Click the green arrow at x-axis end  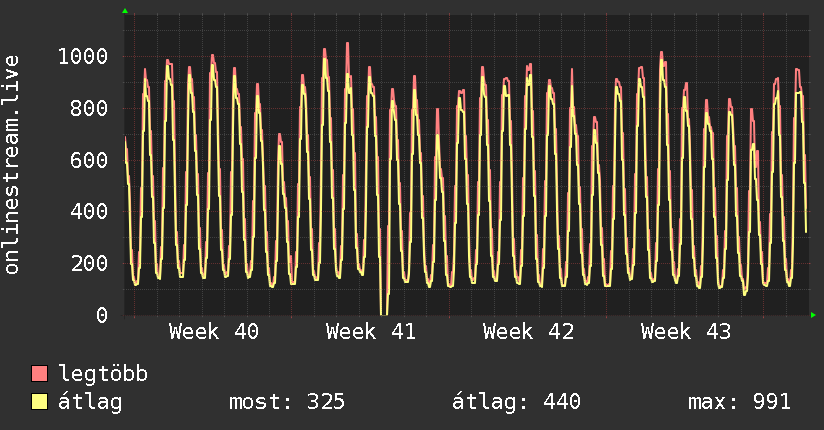(813, 315)
